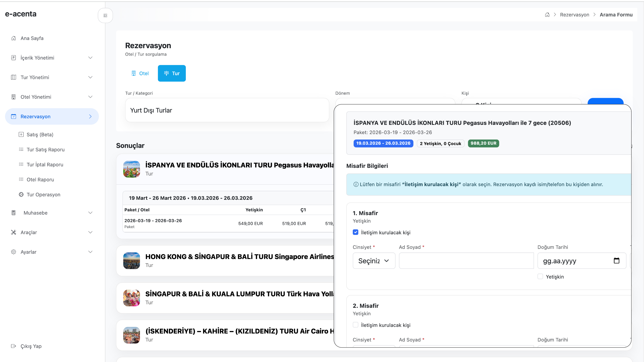Click the Araçlar tools icon

(14, 232)
